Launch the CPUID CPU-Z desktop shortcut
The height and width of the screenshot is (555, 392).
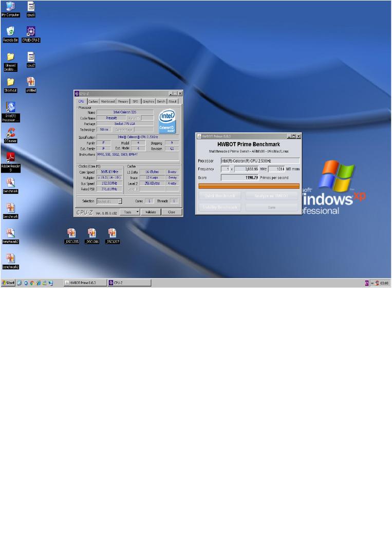click(x=31, y=34)
